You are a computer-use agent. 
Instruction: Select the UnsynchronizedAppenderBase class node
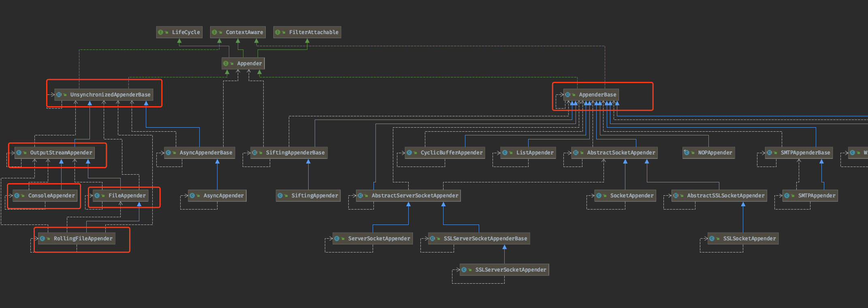(x=104, y=95)
